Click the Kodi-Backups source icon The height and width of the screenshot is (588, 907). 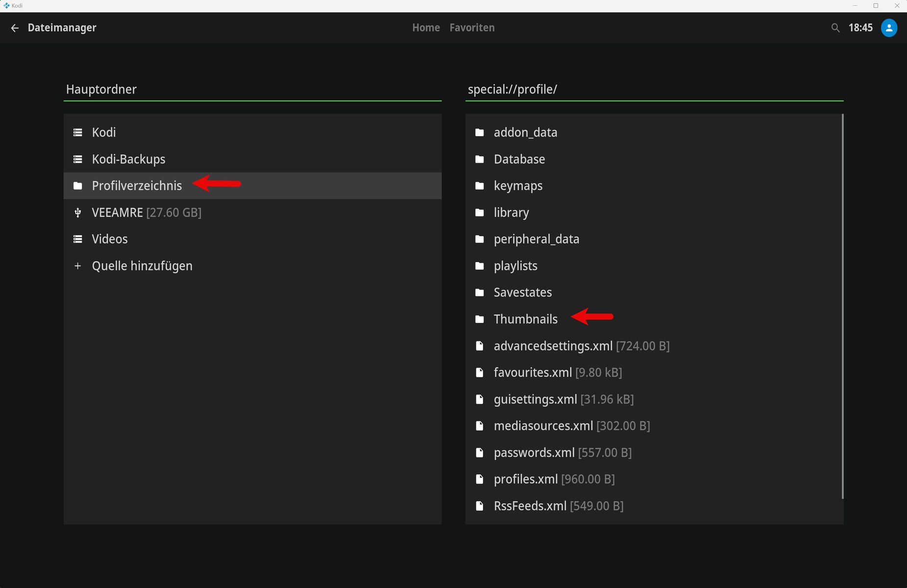(77, 159)
